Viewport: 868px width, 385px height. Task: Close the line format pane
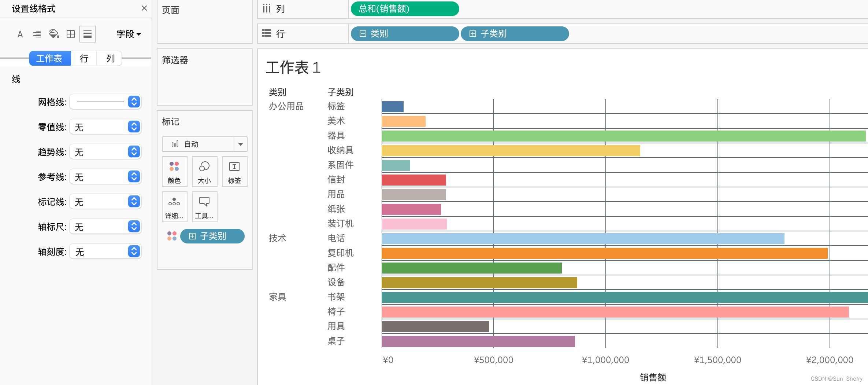click(x=144, y=8)
